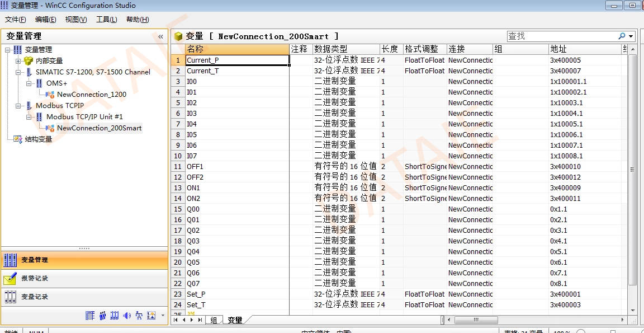Select the Current_T name cell

coord(238,71)
